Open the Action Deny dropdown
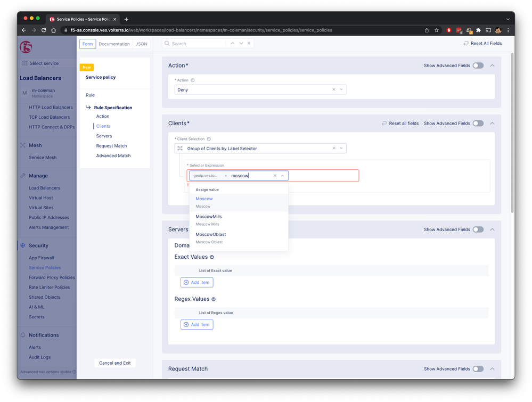Viewport: 532px width, 402px height. pos(341,90)
